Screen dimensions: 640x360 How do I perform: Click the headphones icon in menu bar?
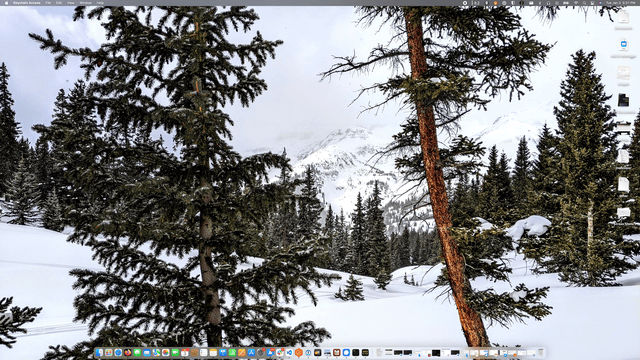[x=549, y=3]
